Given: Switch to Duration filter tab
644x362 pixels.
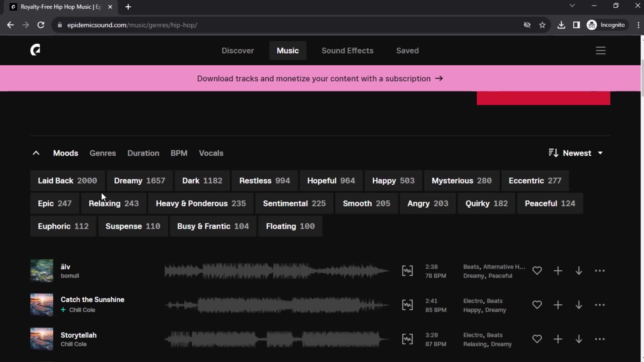Looking at the screenshot, I should tap(143, 153).
